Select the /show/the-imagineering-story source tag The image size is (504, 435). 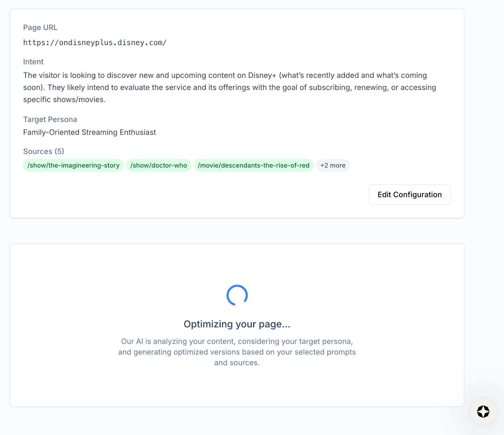click(x=73, y=165)
